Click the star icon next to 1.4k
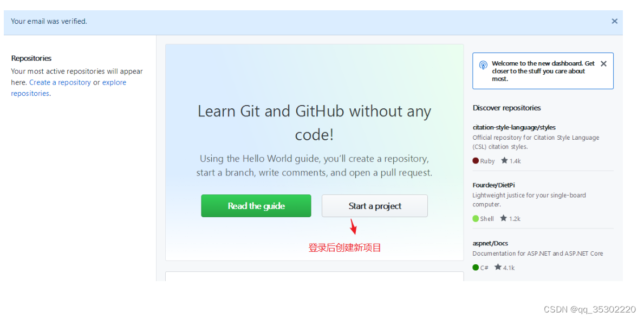 coord(504,160)
